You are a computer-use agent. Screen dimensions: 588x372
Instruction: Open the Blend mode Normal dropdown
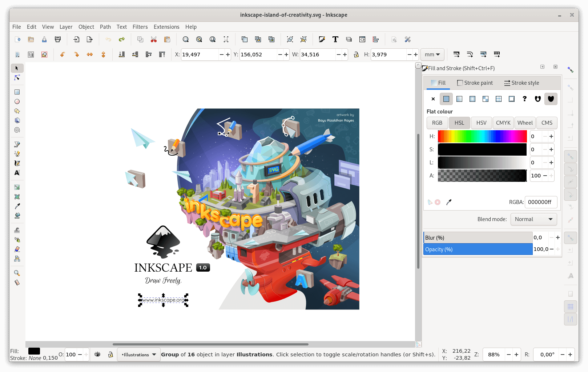(x=533, y=219)
